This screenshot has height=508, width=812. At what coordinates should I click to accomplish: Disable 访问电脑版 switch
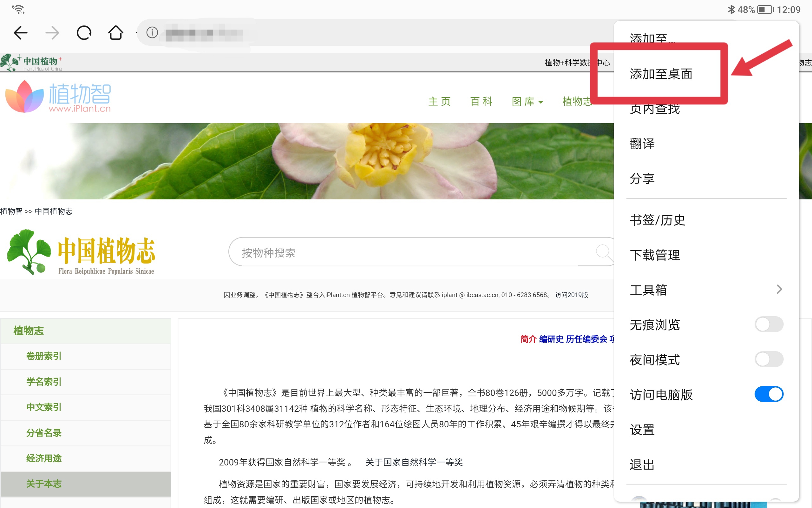[769, 394]
